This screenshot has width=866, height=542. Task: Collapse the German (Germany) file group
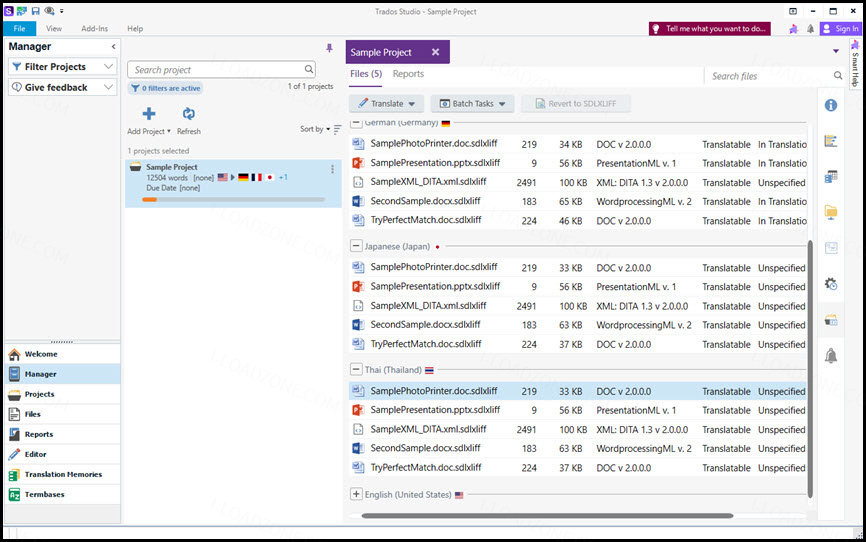point(356,123)
